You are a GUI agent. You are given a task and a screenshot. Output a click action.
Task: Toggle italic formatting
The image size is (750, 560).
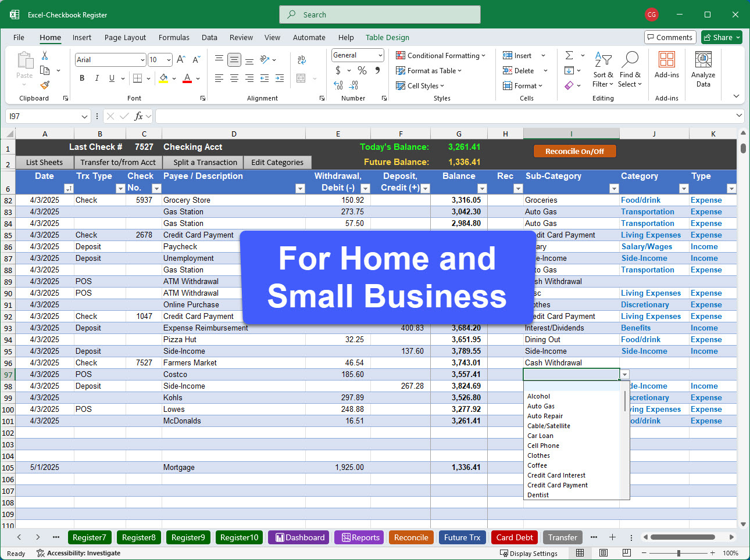97,78
